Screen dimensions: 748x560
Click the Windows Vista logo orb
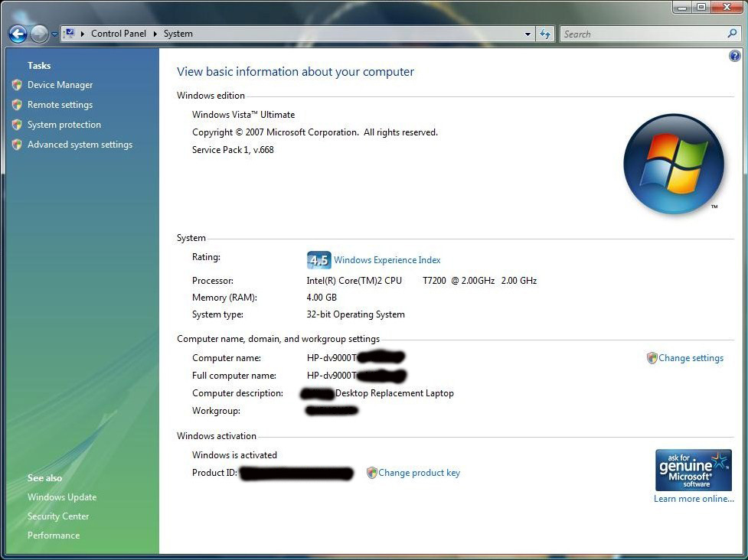[674, 164]
